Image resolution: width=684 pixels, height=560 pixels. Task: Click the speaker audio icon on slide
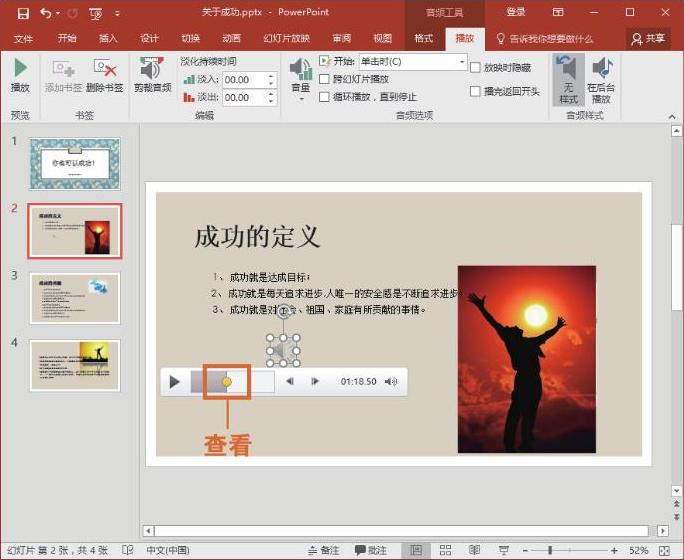(283, 350)
